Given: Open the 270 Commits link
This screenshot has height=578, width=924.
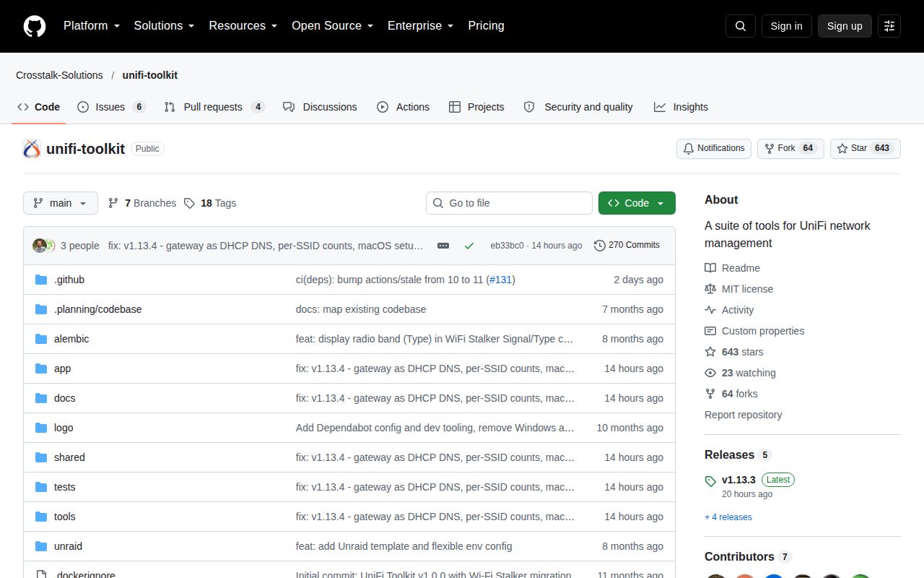Looking at the screenshot, I should click(x=627, y=246).
